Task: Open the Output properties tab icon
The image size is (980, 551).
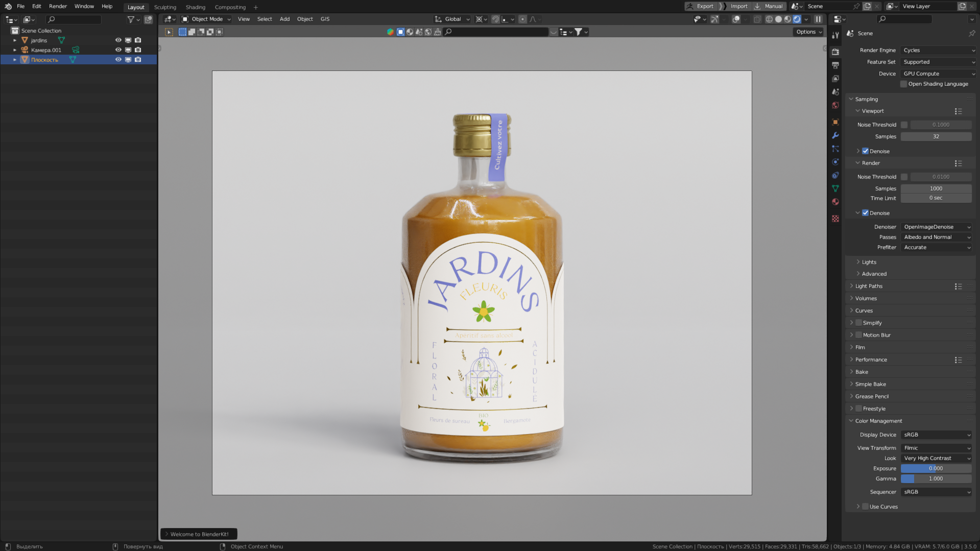Action: 835,65
